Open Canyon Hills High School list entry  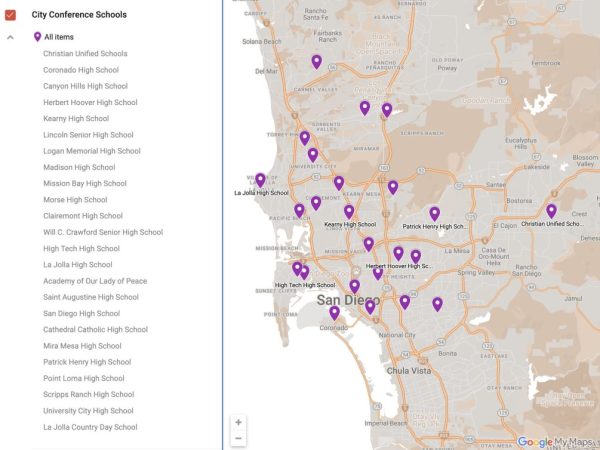(85, 86)
